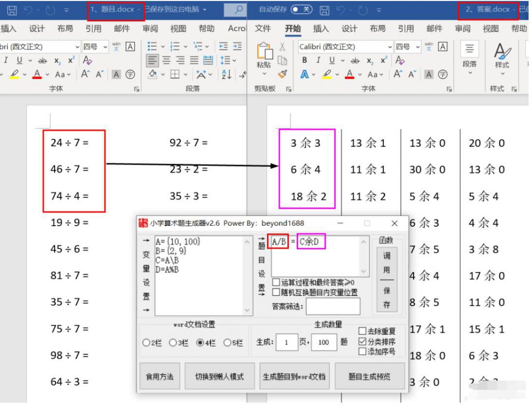This screenshot has height=405, width=532.
Task: Open font size dropdown in left Word window
Action: coord(105,47)
